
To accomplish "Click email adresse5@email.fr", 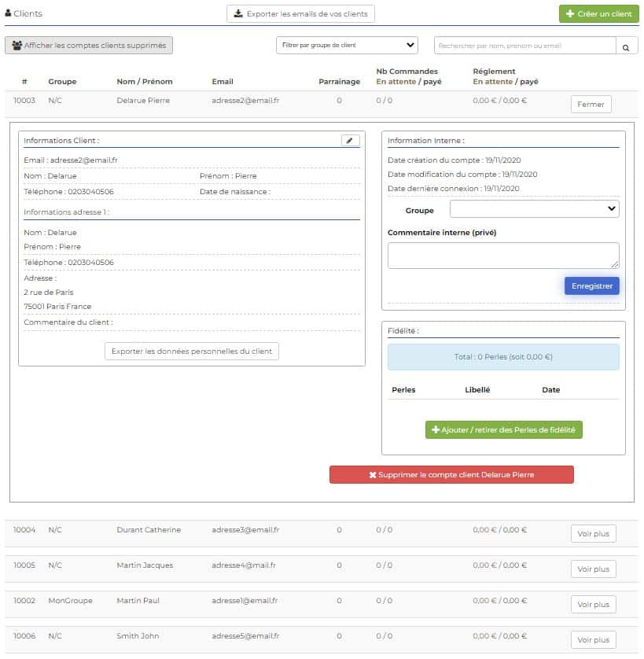I will click(x=245, y=636).
